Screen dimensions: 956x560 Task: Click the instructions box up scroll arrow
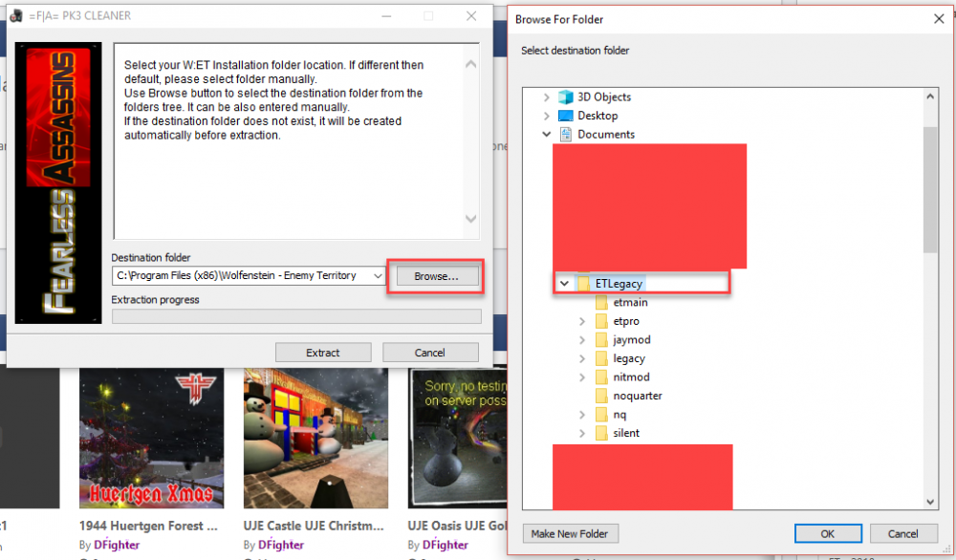[x=470, y=64]
